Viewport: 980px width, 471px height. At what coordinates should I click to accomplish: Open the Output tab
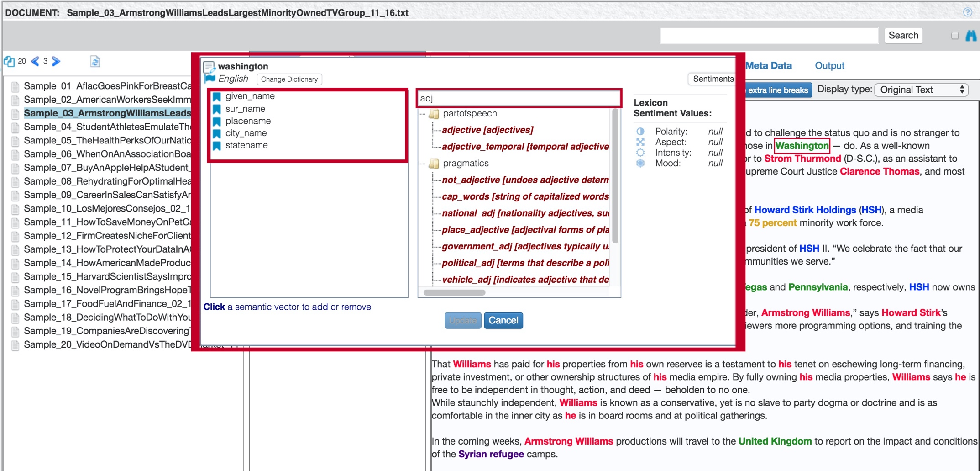[x=829, y=65]
